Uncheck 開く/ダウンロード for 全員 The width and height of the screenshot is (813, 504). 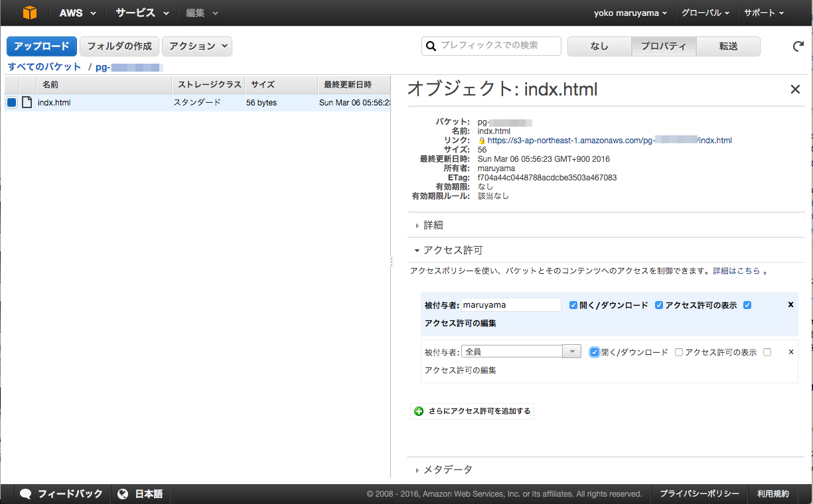(x=595, y=352)
